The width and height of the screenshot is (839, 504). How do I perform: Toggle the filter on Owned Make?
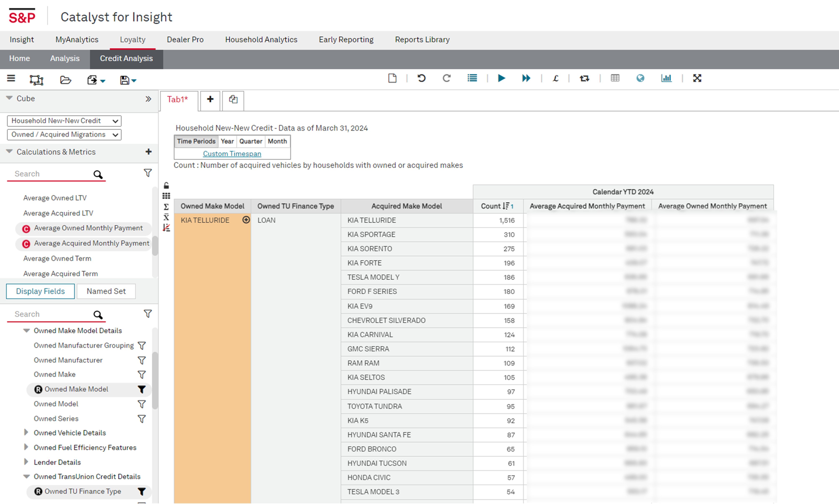tap(142, 374)
